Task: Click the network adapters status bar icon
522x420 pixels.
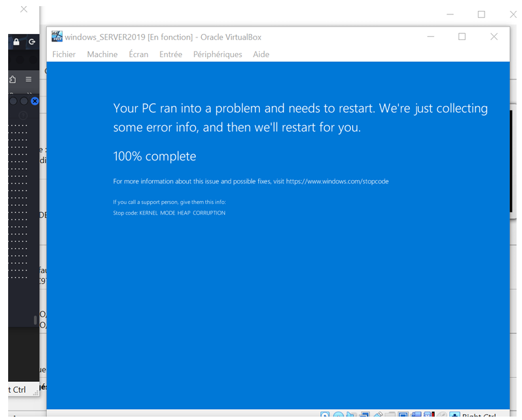Action: [x=364, y=415]
